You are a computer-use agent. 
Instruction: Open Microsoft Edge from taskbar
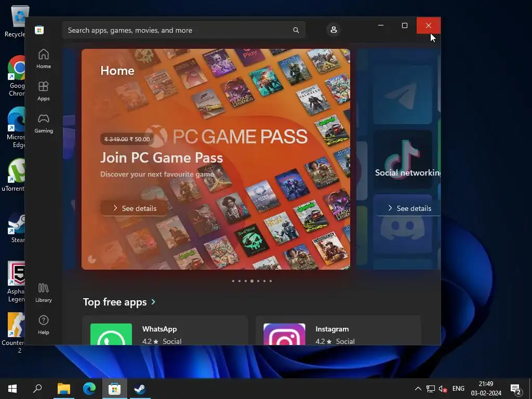(89, 389)
